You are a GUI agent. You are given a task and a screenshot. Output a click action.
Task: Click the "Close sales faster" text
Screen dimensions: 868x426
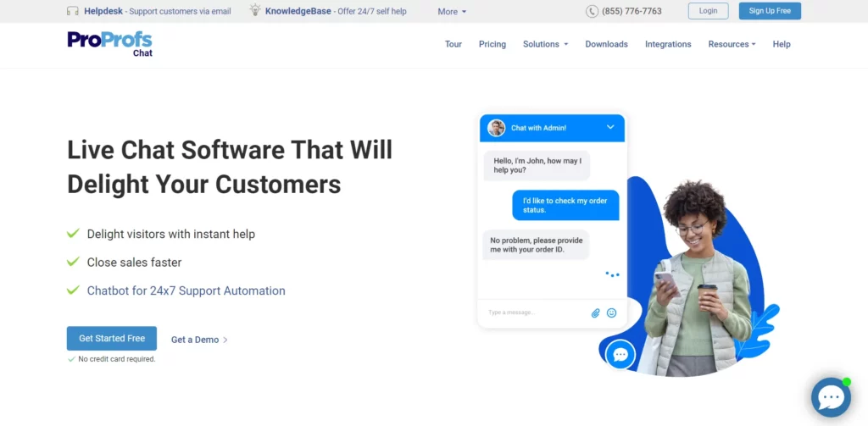click(x=134, y=263)
